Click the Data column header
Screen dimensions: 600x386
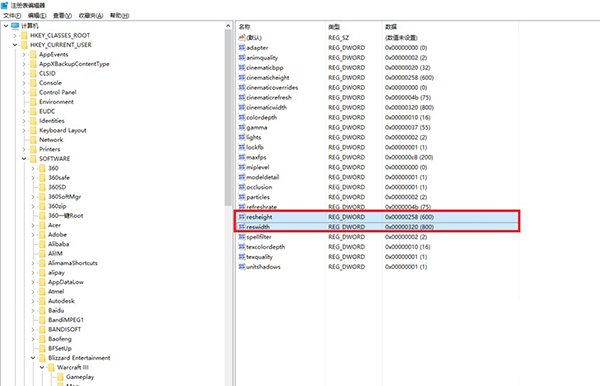pyautogui.click(x=391, y=27)
